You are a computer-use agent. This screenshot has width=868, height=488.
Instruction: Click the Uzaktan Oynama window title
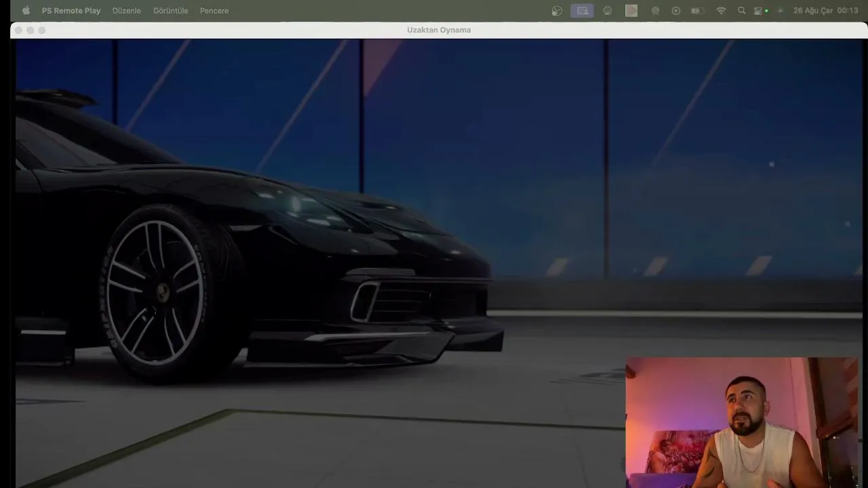[439, 30]
